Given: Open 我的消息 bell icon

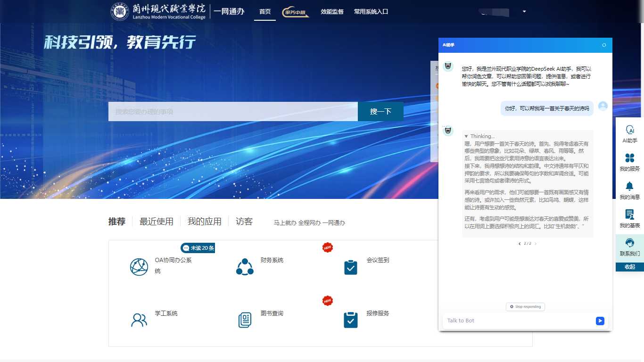Looking at the screenshot, I should pos(629,186).
